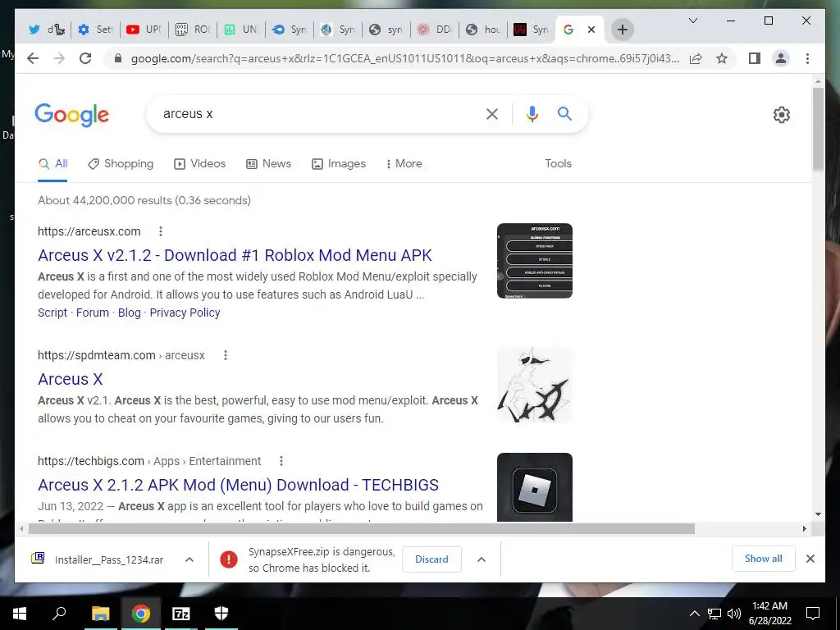The image size is (840, 630).
Task: Open the Privacy Policy sitelink
Action: 185,313
